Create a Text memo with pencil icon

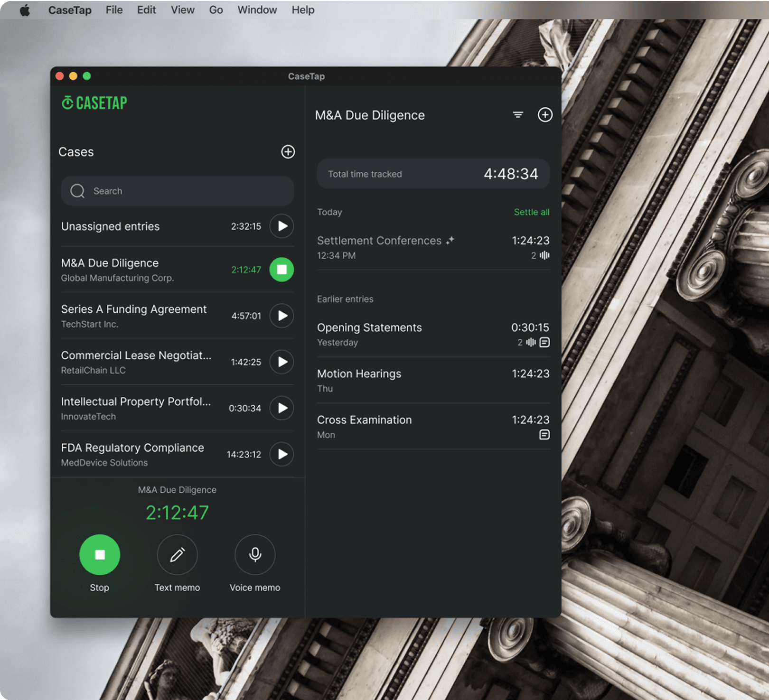177,555
